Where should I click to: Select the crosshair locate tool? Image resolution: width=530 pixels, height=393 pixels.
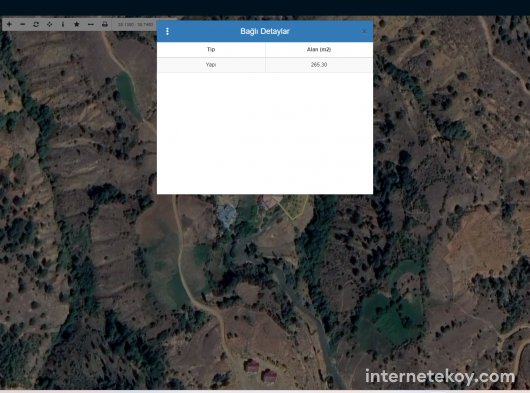pyautogui.click(x=49, y=24)
